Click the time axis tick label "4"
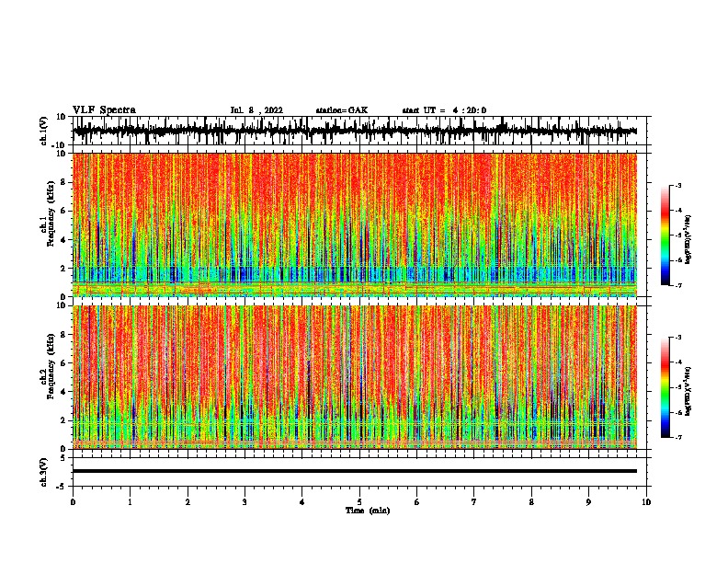Viewport: 728px width, 563px height. pos(302,502)
